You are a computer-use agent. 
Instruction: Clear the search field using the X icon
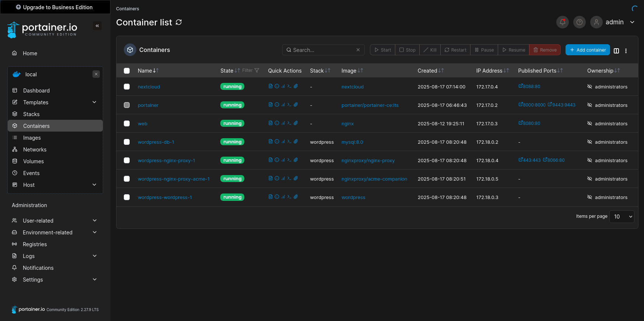click(358, 50)
